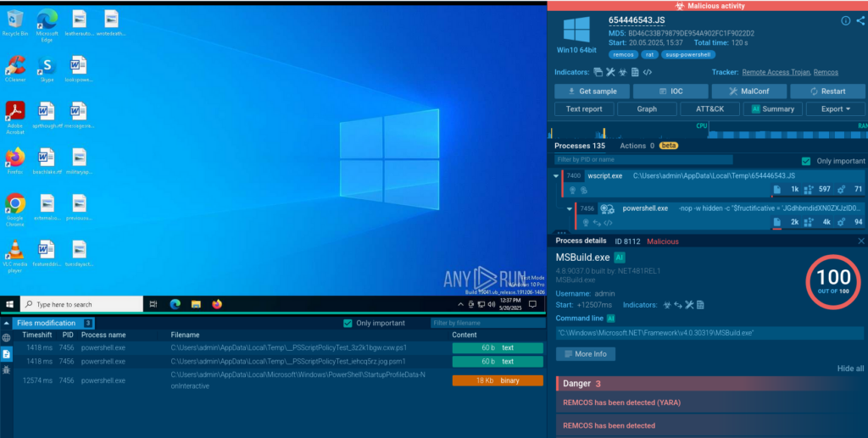Click the AI badge next to MSBuild.exe
The height and width of the screenshot is (438, 868).
pyautogui.click(x=620, y=257)
